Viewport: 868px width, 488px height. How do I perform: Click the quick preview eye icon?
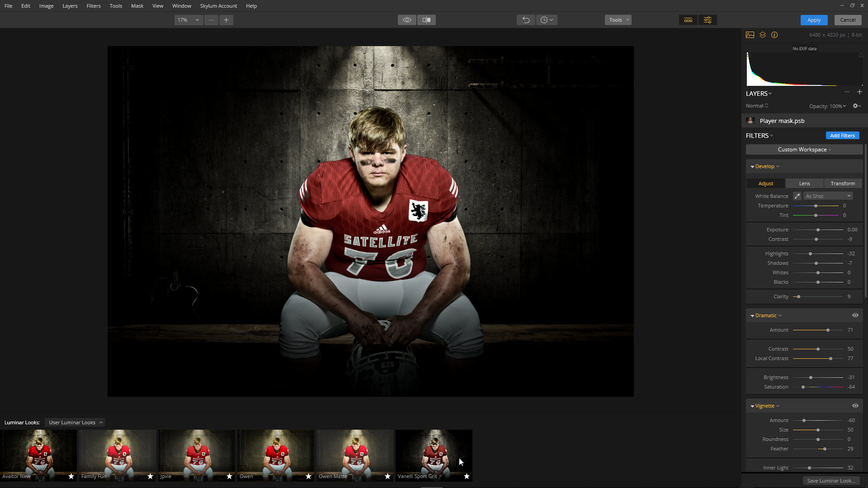[407, 20]
